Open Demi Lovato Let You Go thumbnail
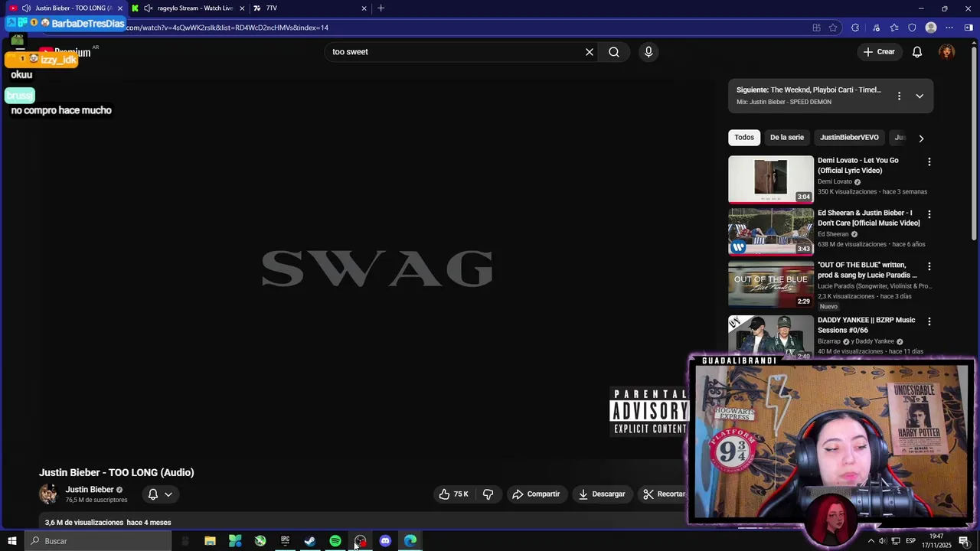980x551 pixels. point(770,179)
